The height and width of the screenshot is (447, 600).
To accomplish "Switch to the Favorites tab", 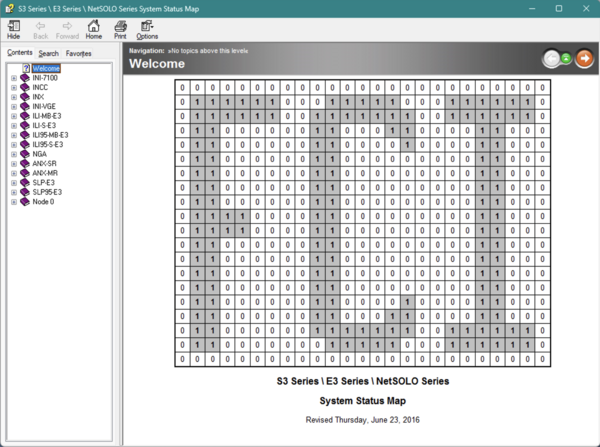I will pyautogui.click(x=78, y=54).
